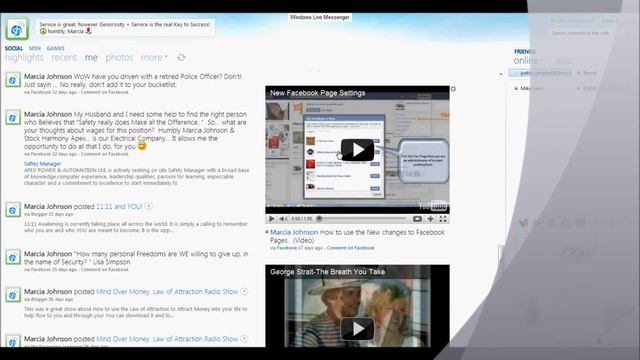Click the plus icon in the video controls
Image resolution: width=640 pixels, height=360 pixels.
[430, 219]
